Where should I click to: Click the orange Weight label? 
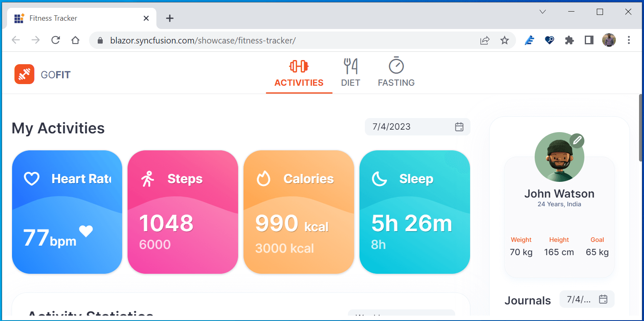(521, 240)
